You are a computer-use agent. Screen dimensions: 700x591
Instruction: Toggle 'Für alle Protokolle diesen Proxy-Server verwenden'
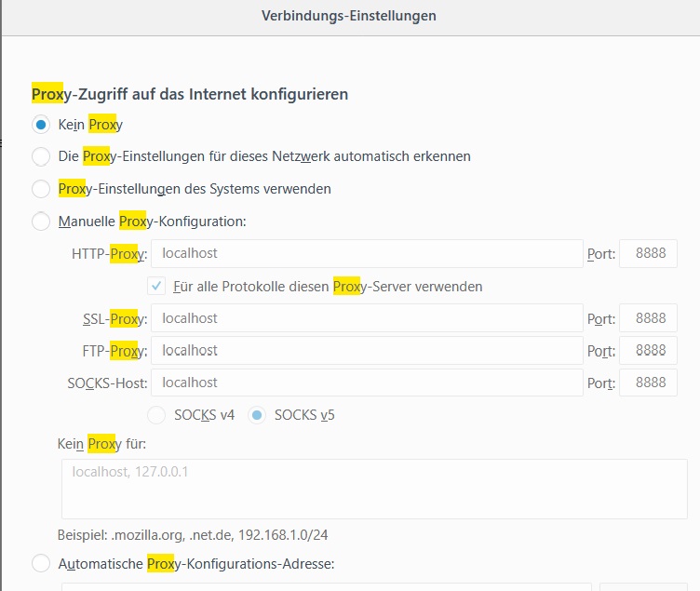(x=156, y=286)
